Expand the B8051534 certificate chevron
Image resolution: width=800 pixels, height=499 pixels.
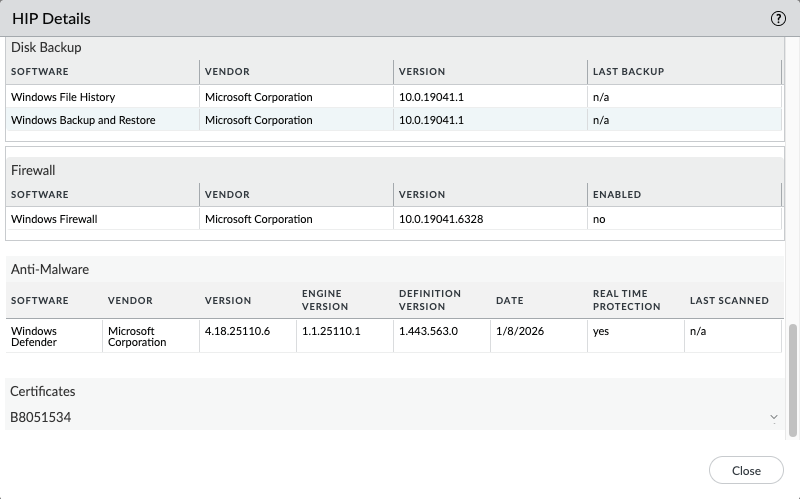773,417
